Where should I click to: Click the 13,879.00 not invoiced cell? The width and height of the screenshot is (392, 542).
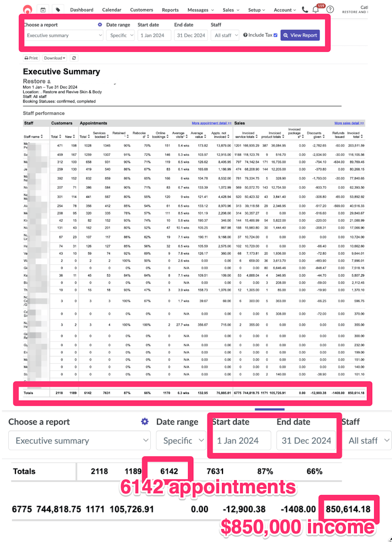(224, 146)
